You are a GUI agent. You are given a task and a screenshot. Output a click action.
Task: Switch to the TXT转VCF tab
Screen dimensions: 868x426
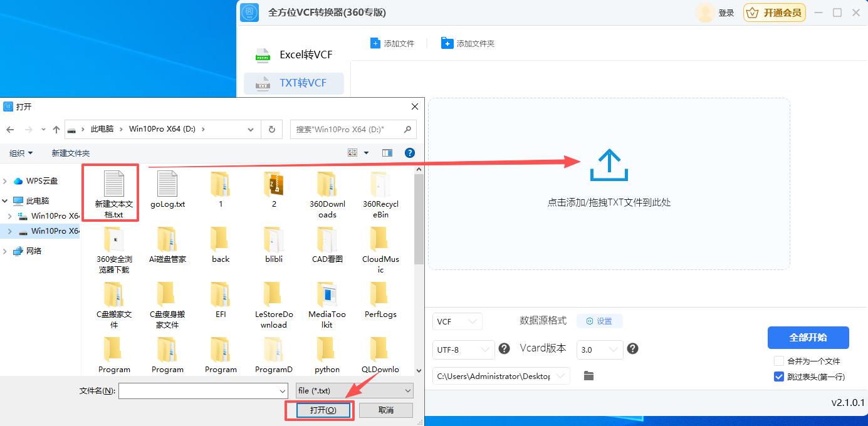pos(293,83)
